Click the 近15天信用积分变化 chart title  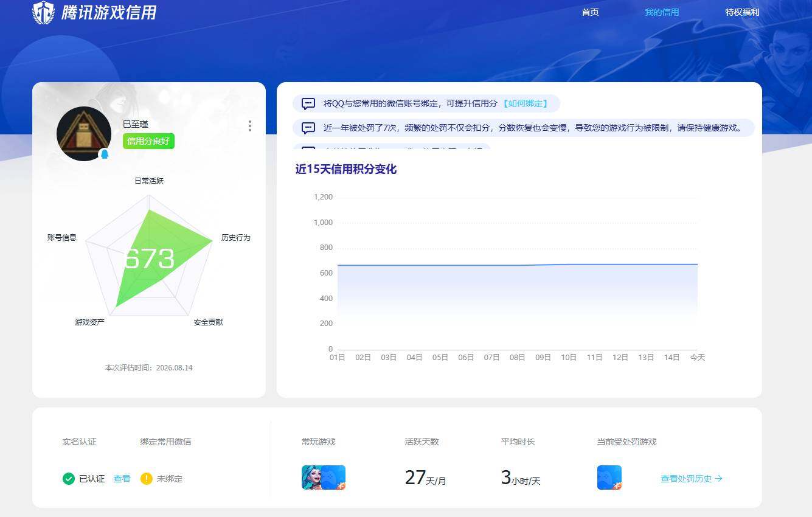point(346,169)
